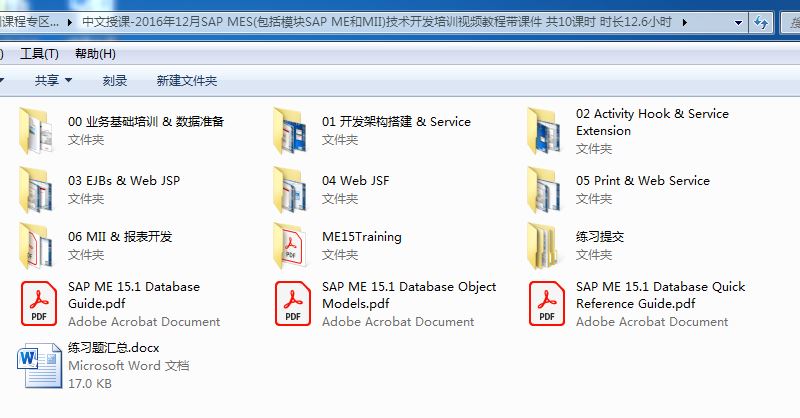Select PDF icon of Database Object Models

click(x=293, y=303)
